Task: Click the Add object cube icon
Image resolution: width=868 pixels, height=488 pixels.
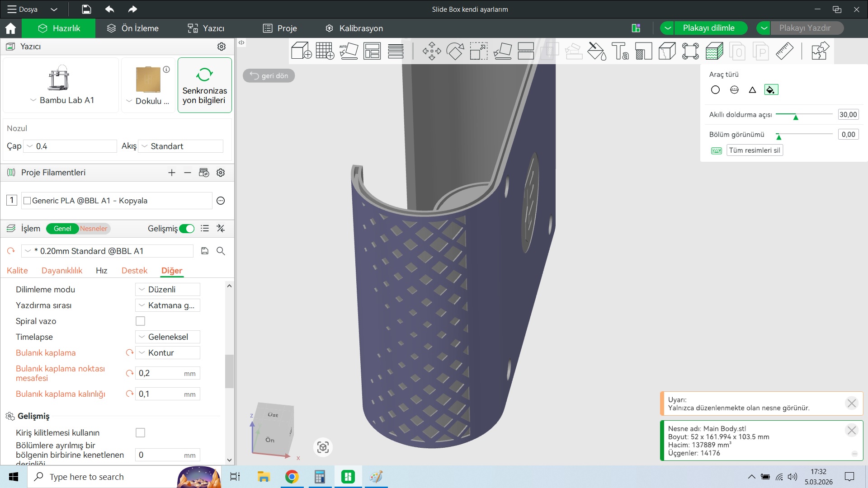Action: coord(301,51)
